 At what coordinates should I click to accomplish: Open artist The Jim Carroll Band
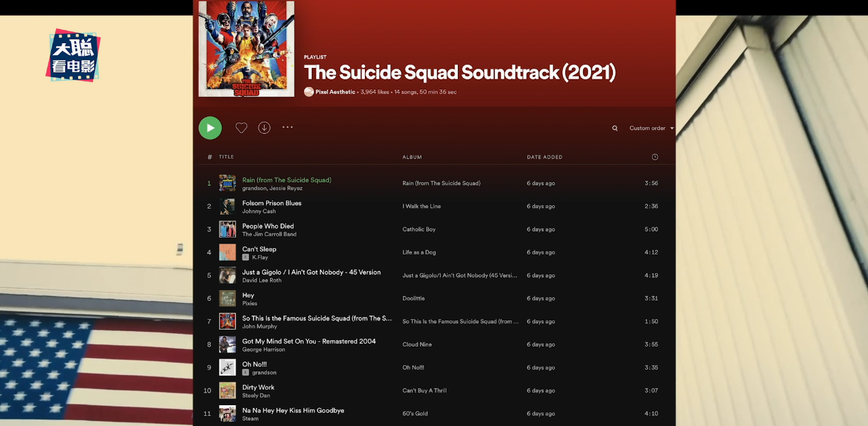pos(269,234)
